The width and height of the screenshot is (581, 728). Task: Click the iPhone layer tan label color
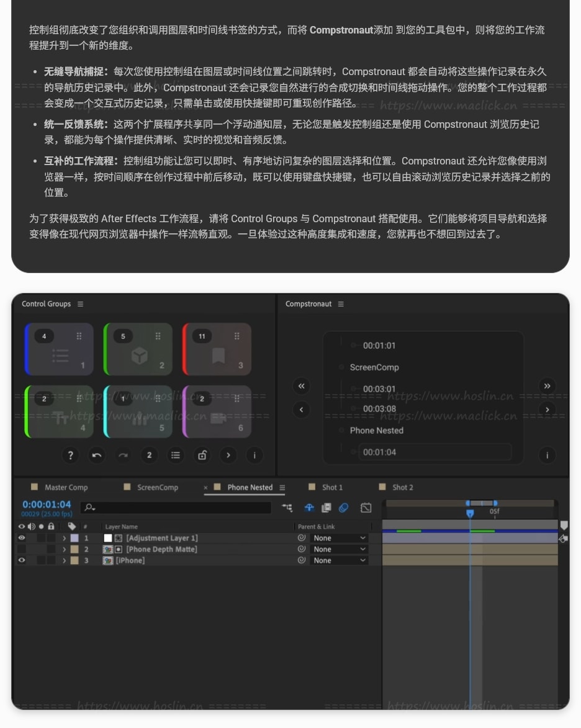[x=74, y=560]
